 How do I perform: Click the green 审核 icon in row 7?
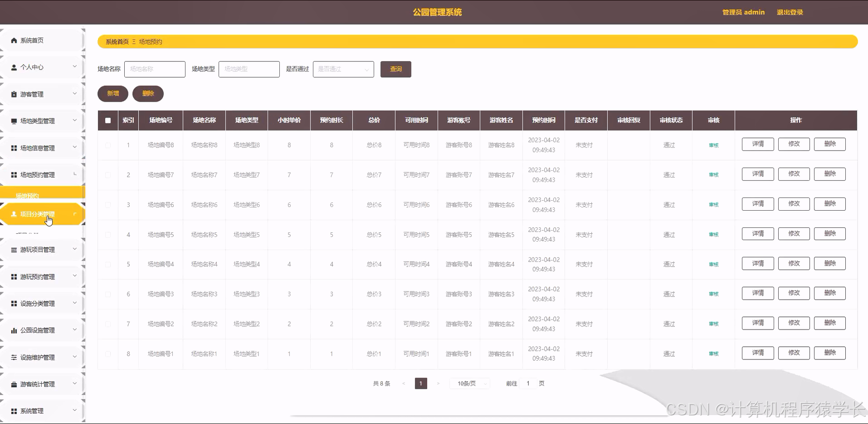coord(714,324)
